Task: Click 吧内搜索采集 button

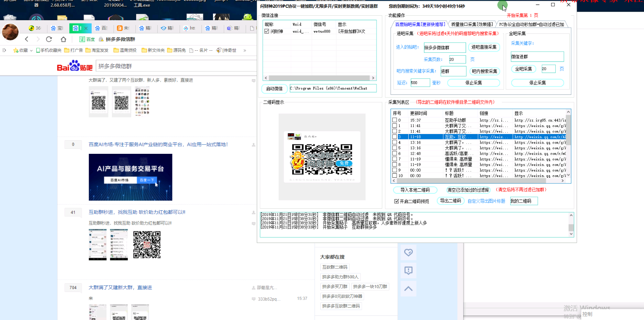Action: [x=484, y=71]
